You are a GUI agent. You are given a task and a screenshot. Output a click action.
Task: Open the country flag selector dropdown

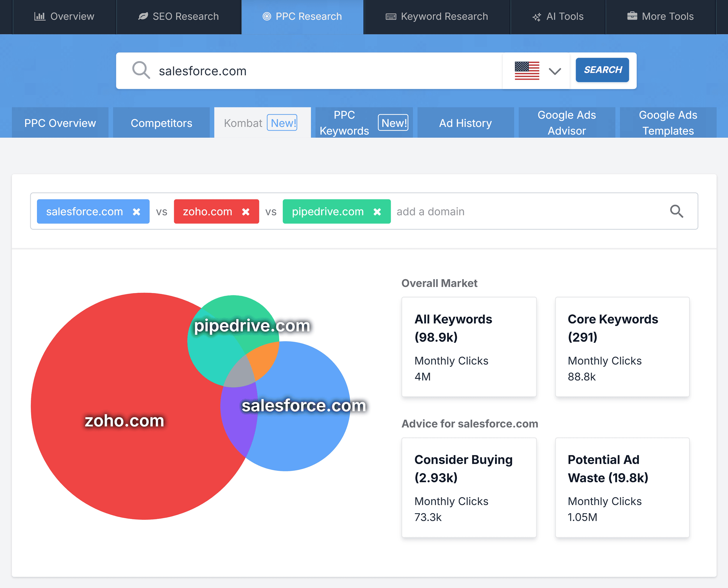(527, 70)
